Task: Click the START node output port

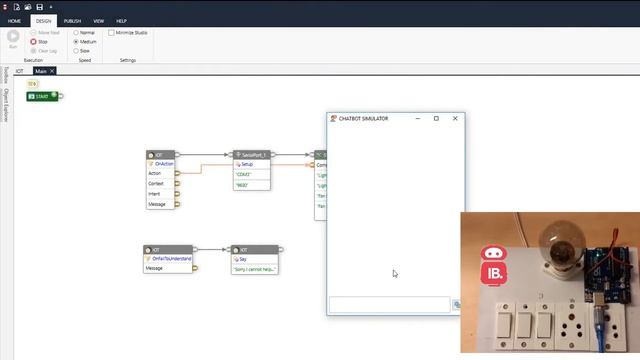Action: click(61, 96)
